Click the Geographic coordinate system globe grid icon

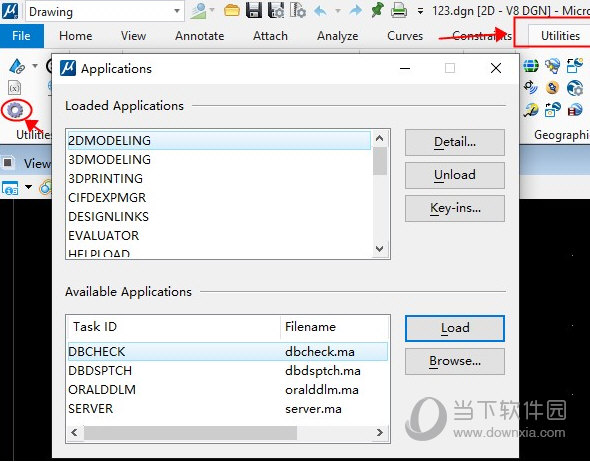(531, 66)
